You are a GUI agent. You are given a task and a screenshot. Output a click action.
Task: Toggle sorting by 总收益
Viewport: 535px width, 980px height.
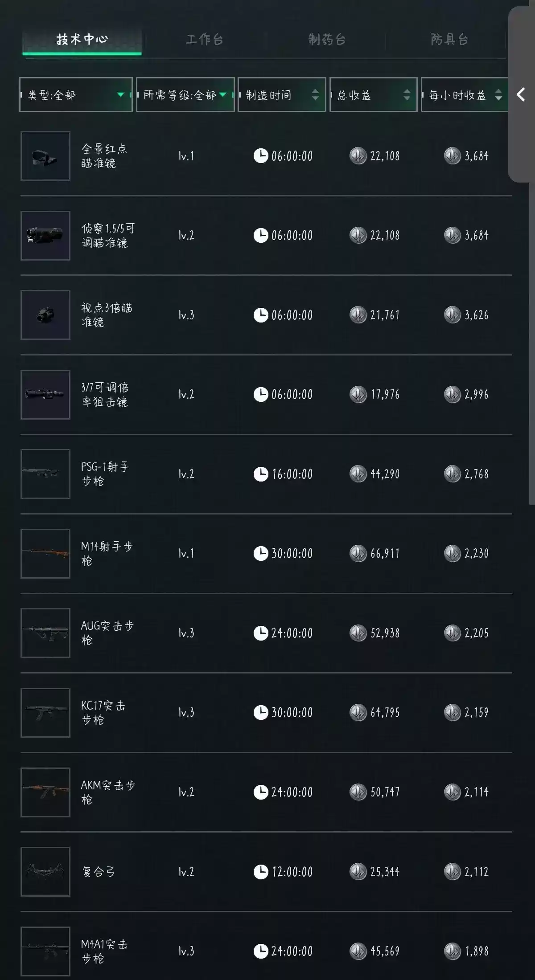coord(373,95)
